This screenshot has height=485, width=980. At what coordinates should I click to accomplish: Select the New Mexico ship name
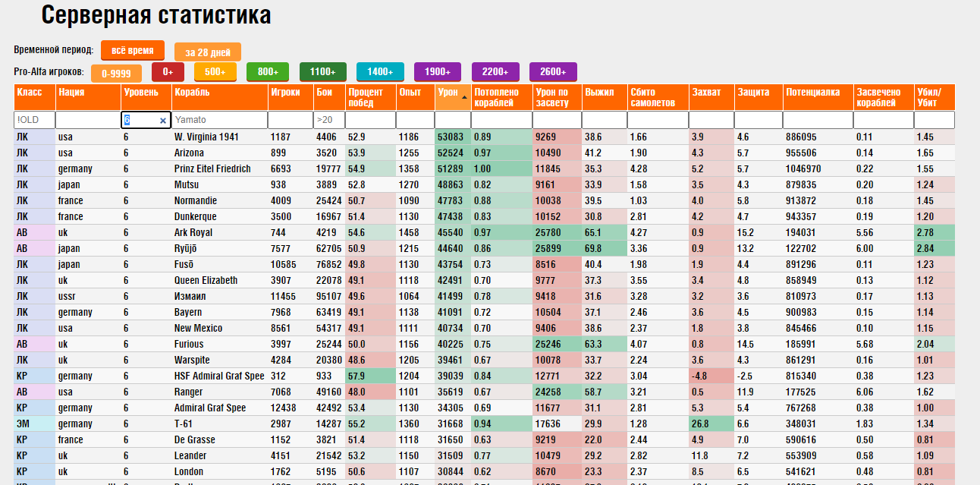[x=199, y=328]
